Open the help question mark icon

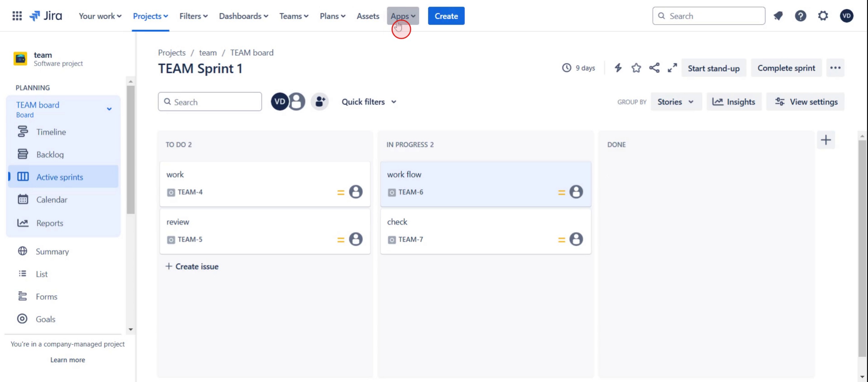click(x=800, y=16)
